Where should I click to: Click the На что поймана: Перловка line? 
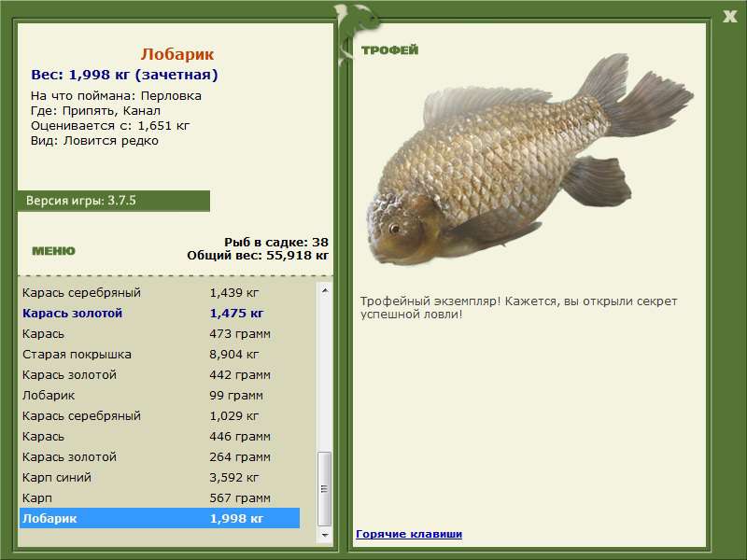point(116,96)
